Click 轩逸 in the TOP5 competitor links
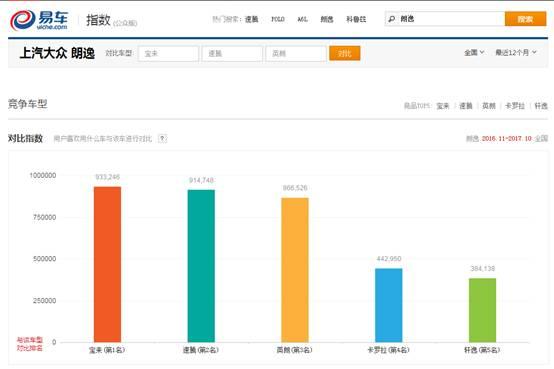 tap(541, 106)
